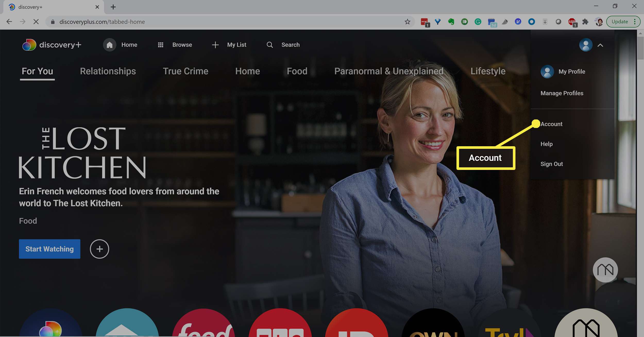The height and width of the screenshot is (337, 644).
Task: Click the Home nav label
Action: click(x=129, y=45)
